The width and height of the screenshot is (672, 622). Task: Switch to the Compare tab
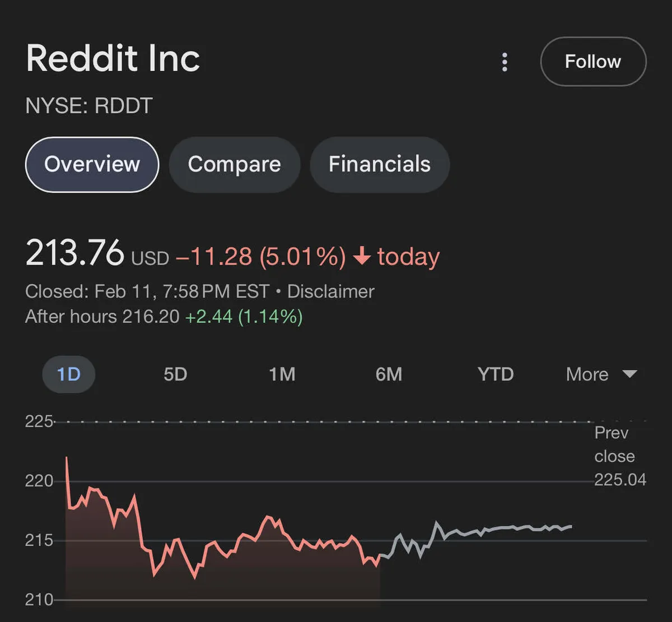point(234,164)
